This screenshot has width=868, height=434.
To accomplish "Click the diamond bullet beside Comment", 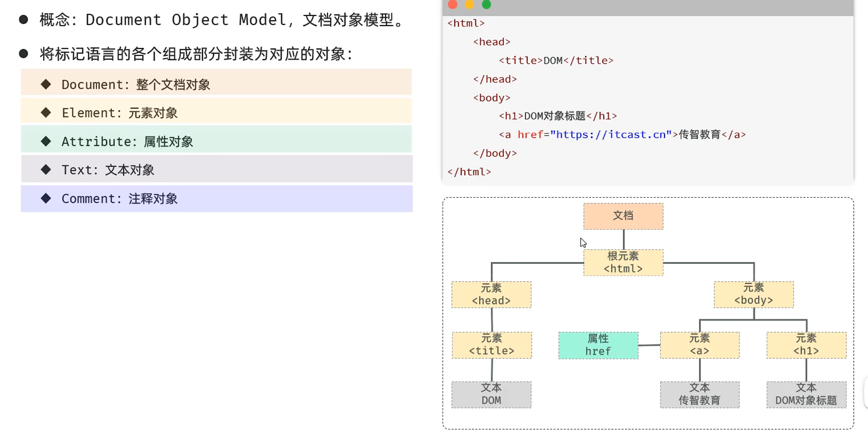I will (46, 198).
